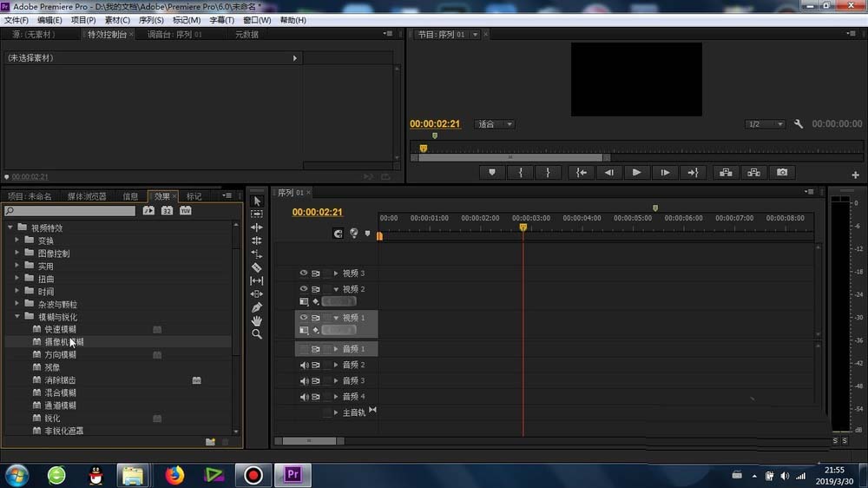Click the effects search field
Image resolution: width=868 pixels, height=488 pixels.
(69, 210)
